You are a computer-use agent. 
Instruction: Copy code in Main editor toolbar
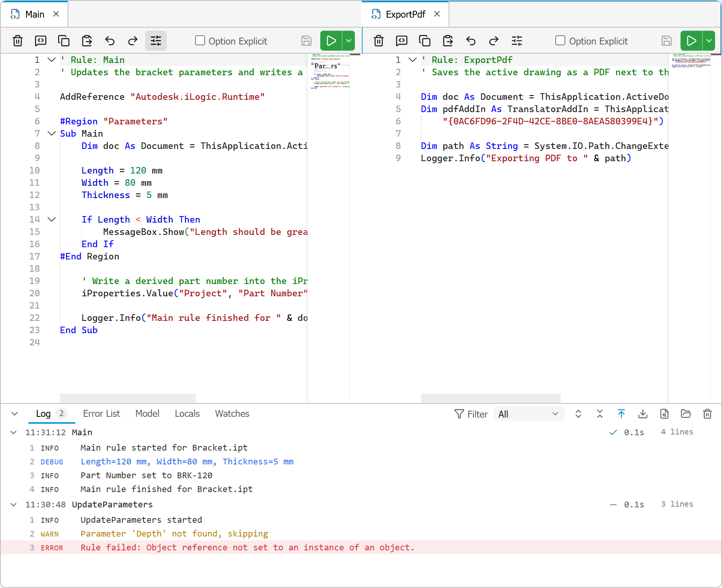(x=64, y=41)
